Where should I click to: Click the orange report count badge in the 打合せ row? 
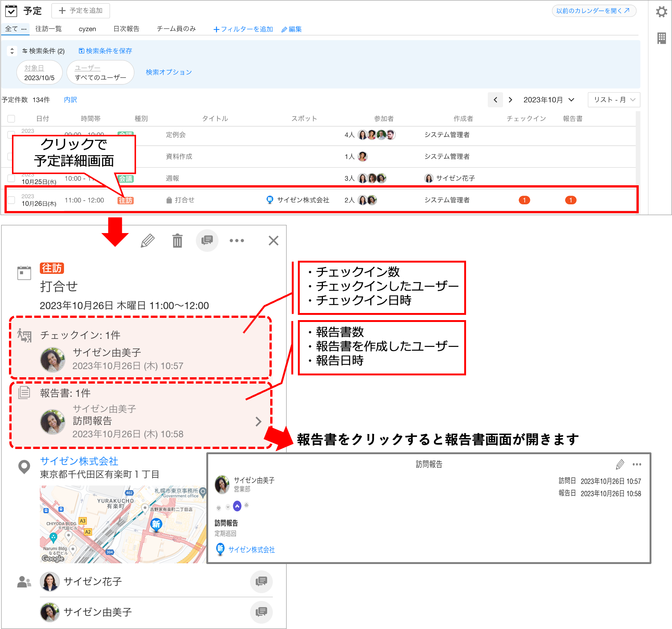coord(571,200)
